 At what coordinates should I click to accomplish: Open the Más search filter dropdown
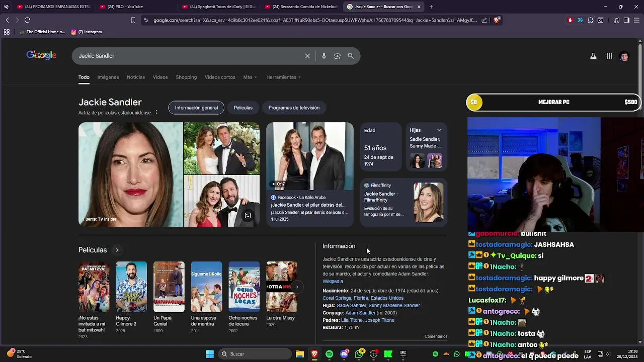click(250, 77)
